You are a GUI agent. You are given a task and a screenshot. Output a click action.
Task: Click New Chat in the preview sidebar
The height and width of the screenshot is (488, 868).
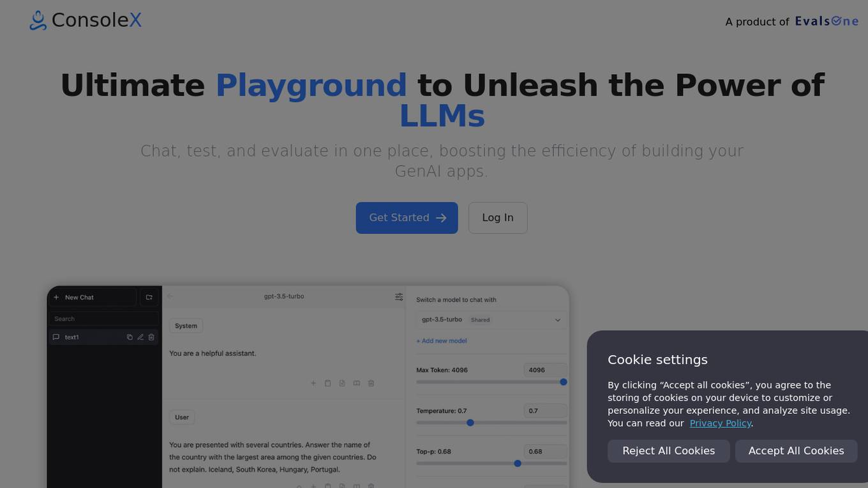(93, 297)
